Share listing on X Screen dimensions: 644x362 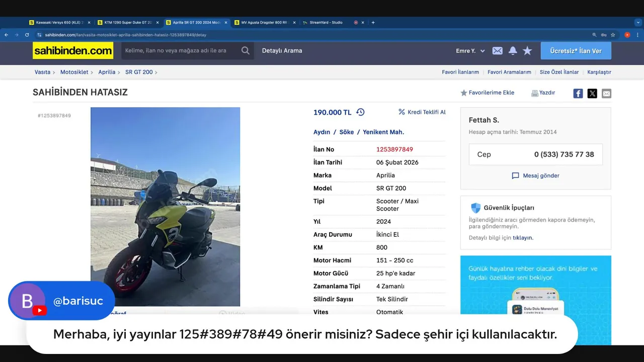pos(592,93)
